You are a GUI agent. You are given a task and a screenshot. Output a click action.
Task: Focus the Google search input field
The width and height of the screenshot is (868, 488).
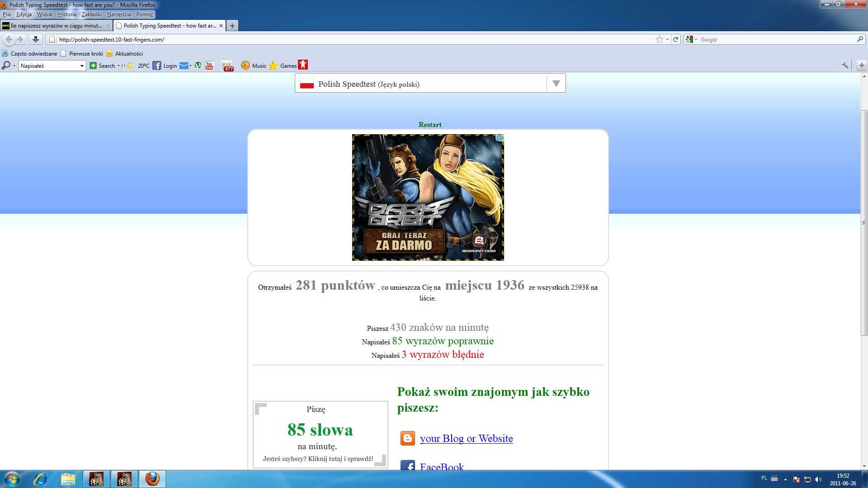tap(777, 39)
